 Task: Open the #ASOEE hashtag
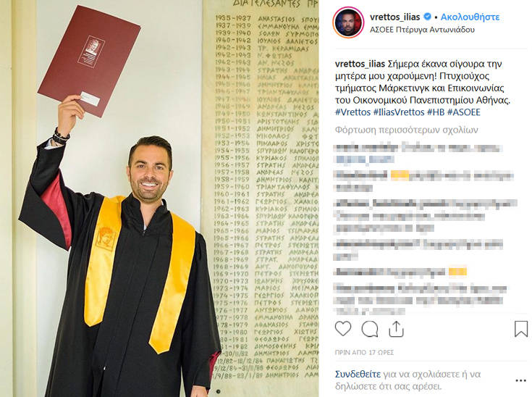(x=464, y=112)
